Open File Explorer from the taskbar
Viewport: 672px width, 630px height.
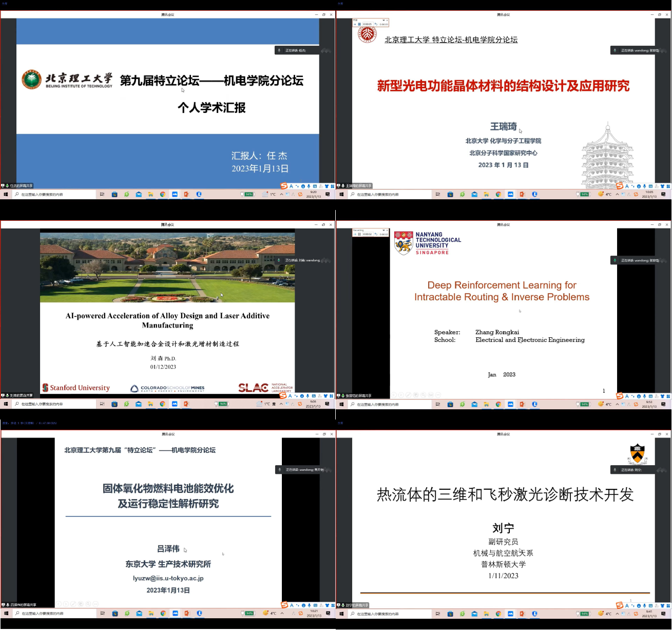[151, 194]
